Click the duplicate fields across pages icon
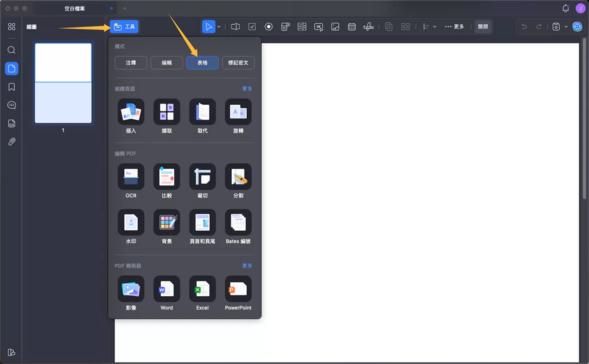 pyautogui.click(x=389, y=27)
